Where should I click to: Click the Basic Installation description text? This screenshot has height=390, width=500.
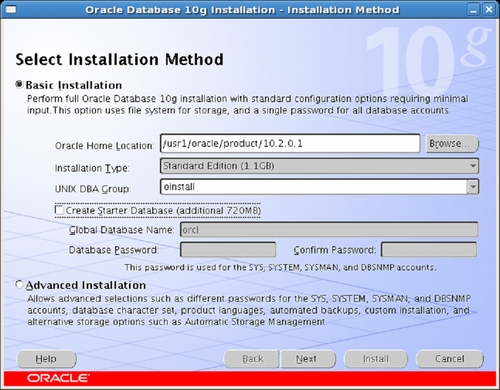click(248, 104)
